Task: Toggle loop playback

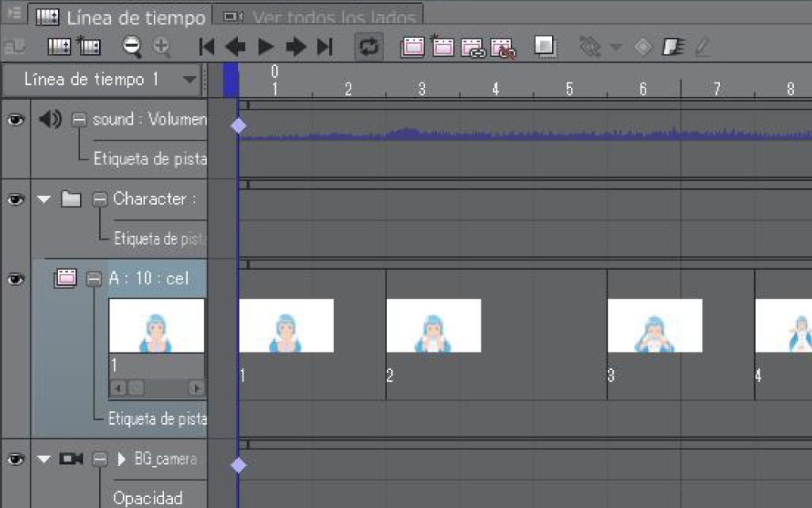Action: (369, 47)
